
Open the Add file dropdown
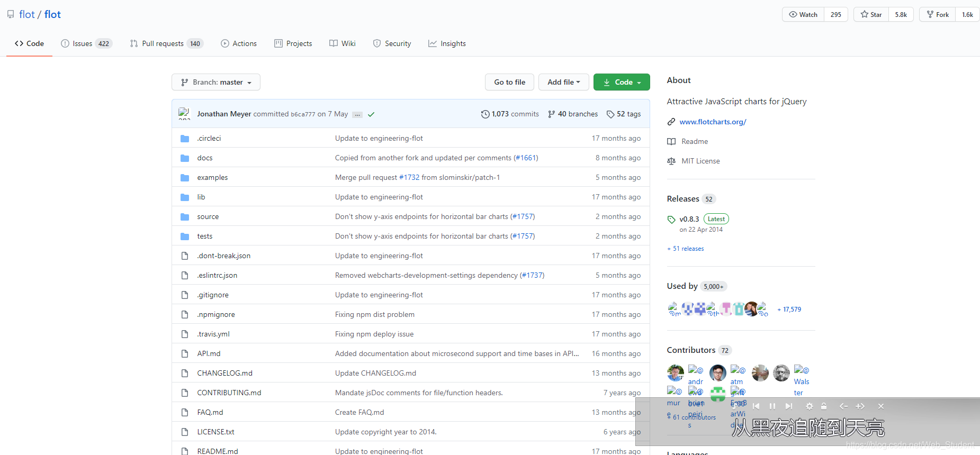[564, 82]
